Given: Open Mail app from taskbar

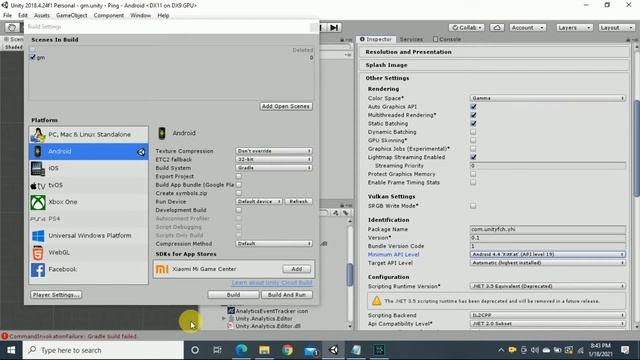Looking at the screenshot, I should click(311, 350).
